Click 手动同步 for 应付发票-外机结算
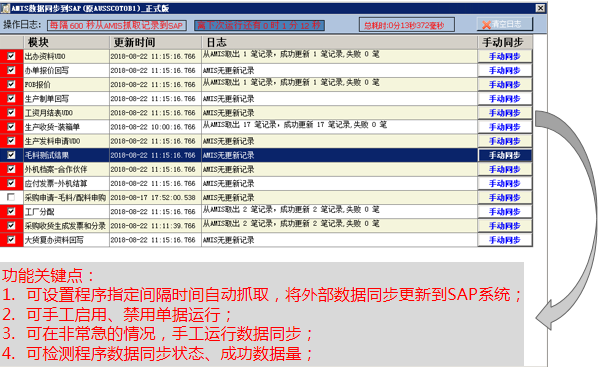601x367 pixels. click(505, 183)
